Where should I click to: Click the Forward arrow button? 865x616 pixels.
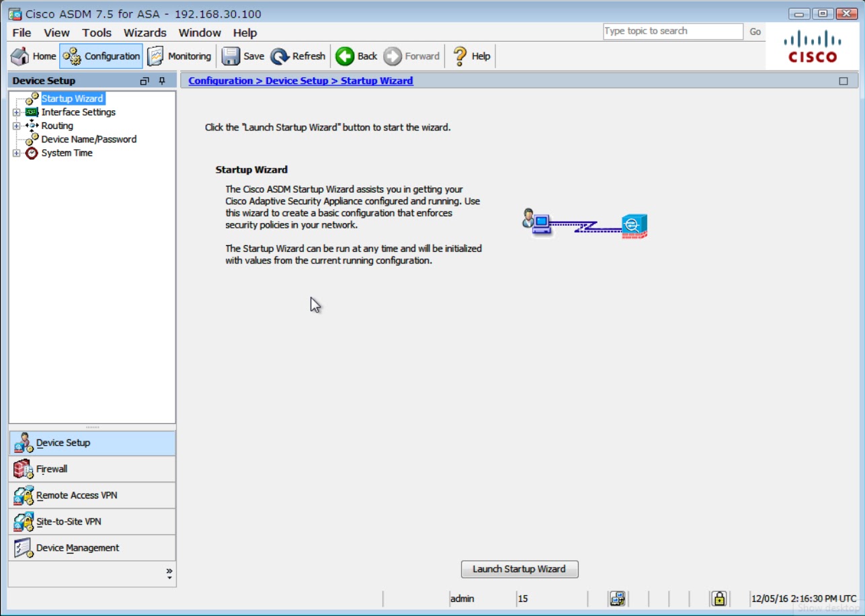tap(412, 56)
